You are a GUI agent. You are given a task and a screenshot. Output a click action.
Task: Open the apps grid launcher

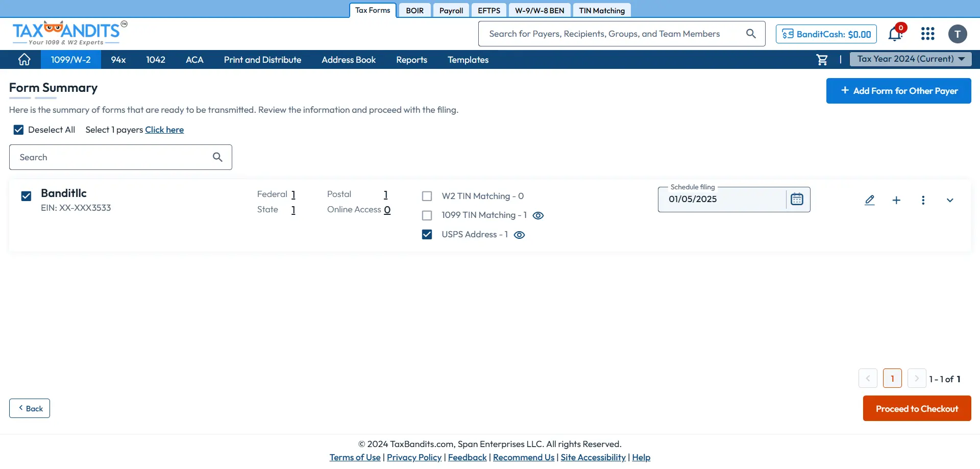point(927,34)
